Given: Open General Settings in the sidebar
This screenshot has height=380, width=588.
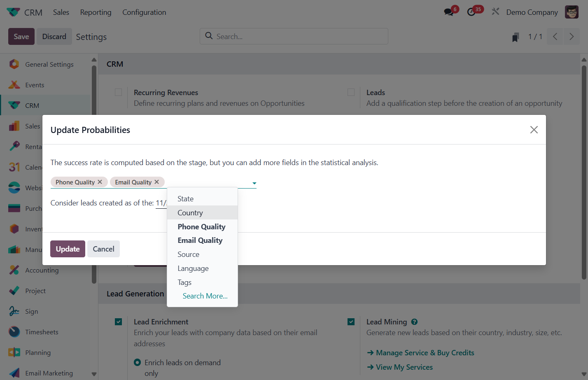Looking at the screenshot, I should pos(45,64).
